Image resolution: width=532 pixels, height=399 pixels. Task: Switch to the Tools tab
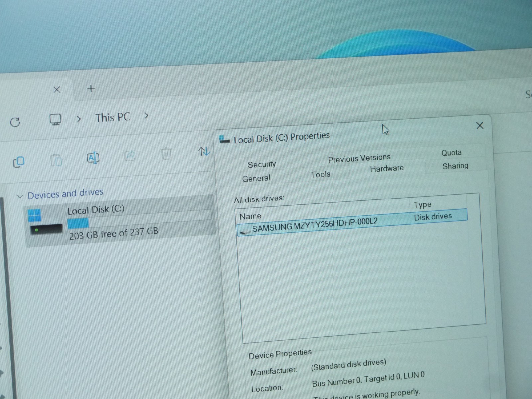(320, 174)
